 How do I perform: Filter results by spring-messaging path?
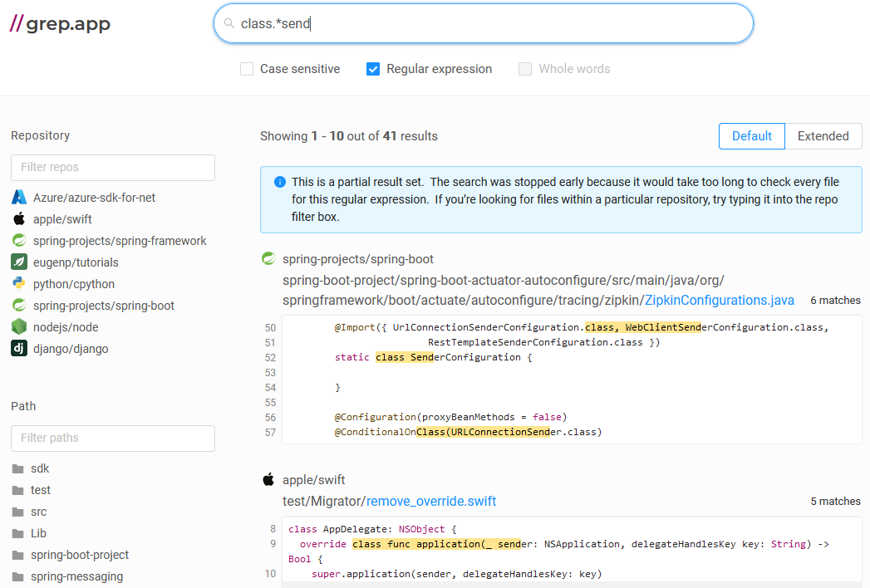tap(77, 577)
